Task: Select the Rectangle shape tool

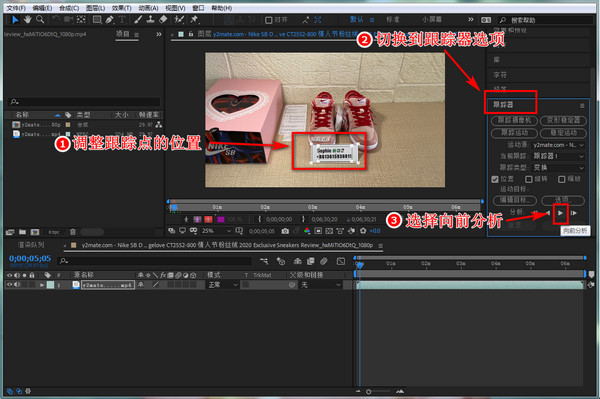Action: (97, 20)
